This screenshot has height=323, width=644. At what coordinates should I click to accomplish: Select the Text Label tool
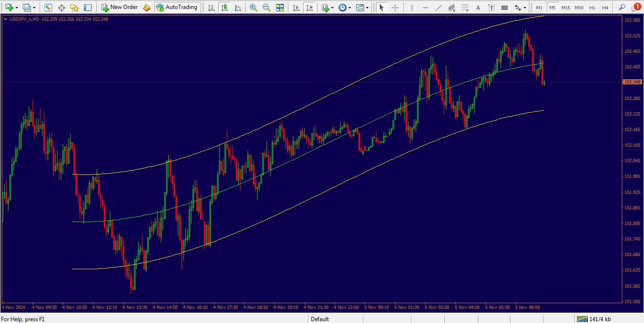click(x=491, y=8)
